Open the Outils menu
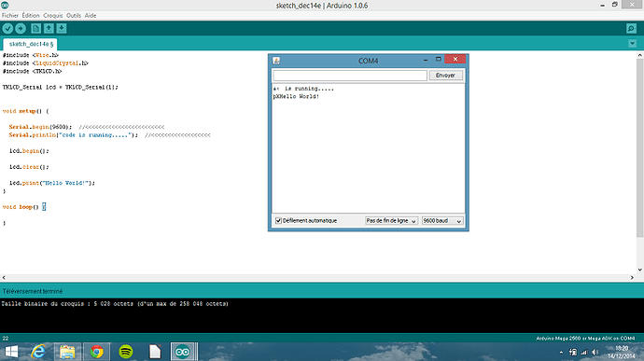The width and height of the screenshot is (644, 361). 74,16
